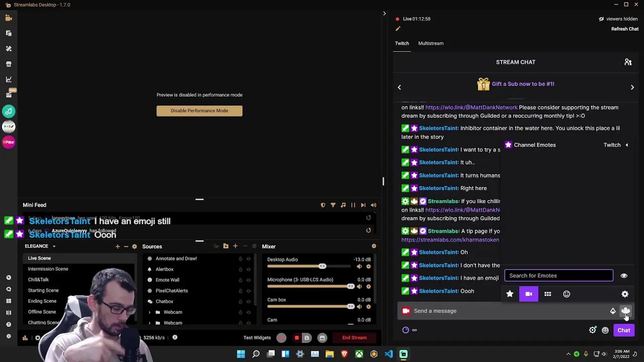This screenshot has width=644, height=362.
Task: Click Test Widgets button
Action: [x=257, y=337]
